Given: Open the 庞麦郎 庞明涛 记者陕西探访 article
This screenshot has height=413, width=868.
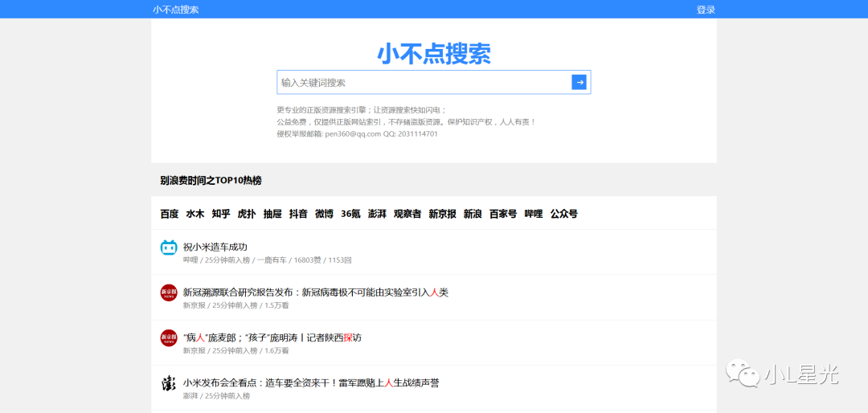Looking at the screenshot, I should pos(272,337).
